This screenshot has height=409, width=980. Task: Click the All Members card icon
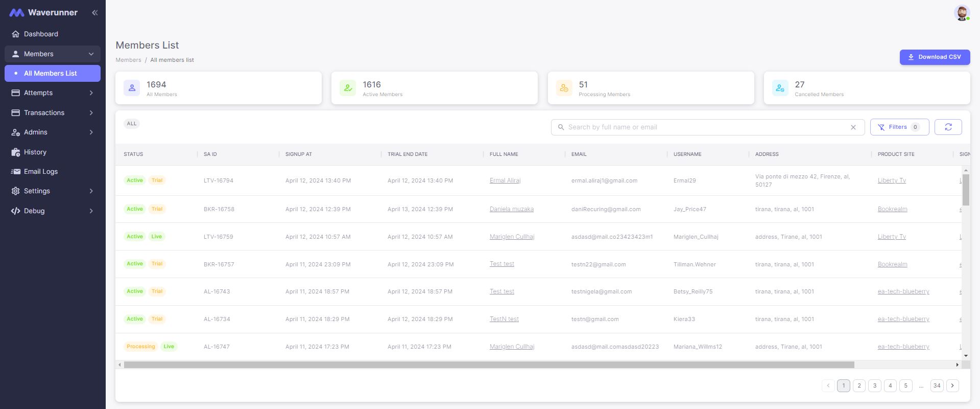click(x=132, y=88)
